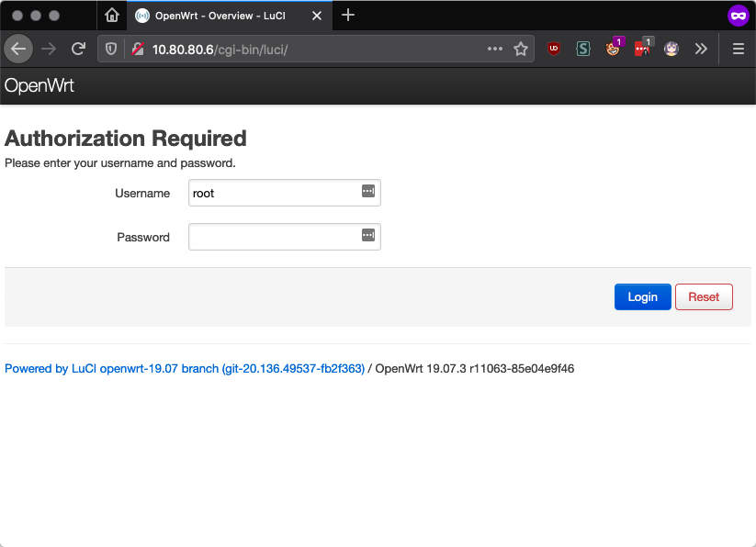The width and height of the screenshot is (756, 547).
Task: Click the Authorization Required heading
Action: 125,139
